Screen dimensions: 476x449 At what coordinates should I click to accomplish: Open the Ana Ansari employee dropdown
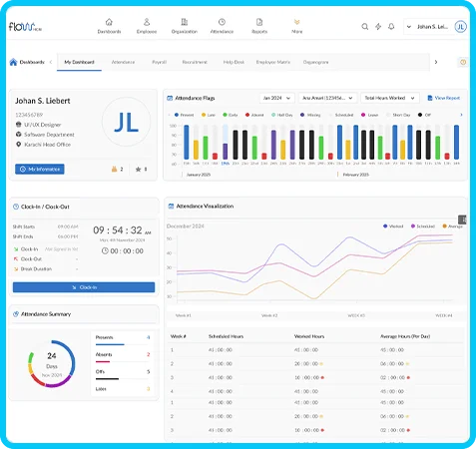click(x=327, y=98)
